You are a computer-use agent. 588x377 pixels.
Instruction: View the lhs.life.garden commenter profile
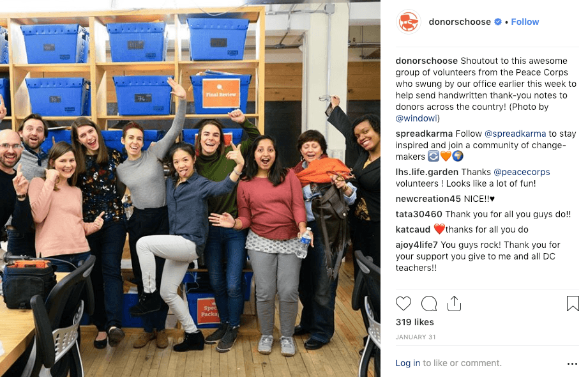(426, 172)
